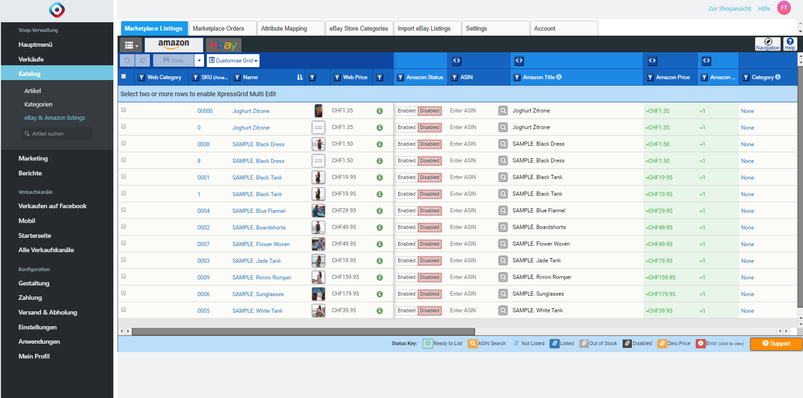The width and height of the screenshot is (803, 398).
Task: Click green status icon in SAMPLE. Rimini Romper row
Action: tap(379, 278)
